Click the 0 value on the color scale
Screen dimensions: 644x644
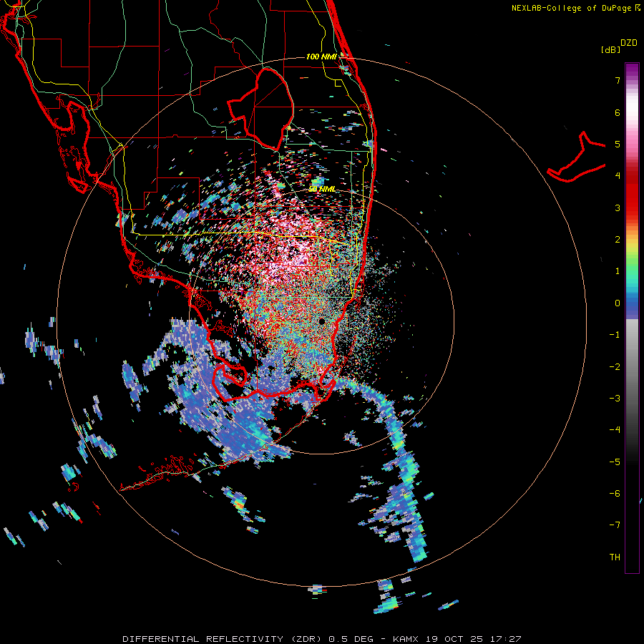(x=618, y=303)
